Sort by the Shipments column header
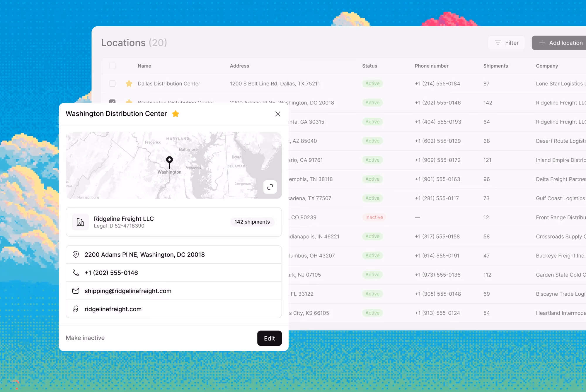This screenshot has width=586, height=392. pyautogui.click(x=495, y=66)
